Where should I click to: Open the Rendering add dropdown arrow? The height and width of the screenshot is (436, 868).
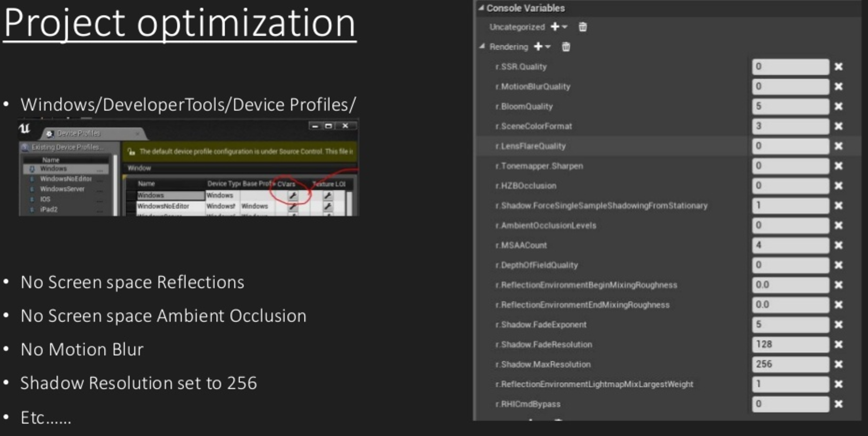click(x=548, y=47)
